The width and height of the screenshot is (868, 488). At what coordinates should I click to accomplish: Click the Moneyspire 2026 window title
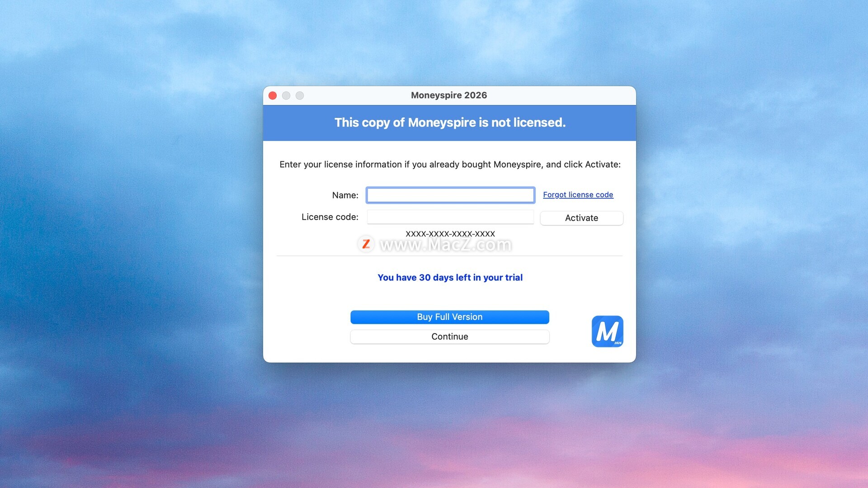[448, 95]
